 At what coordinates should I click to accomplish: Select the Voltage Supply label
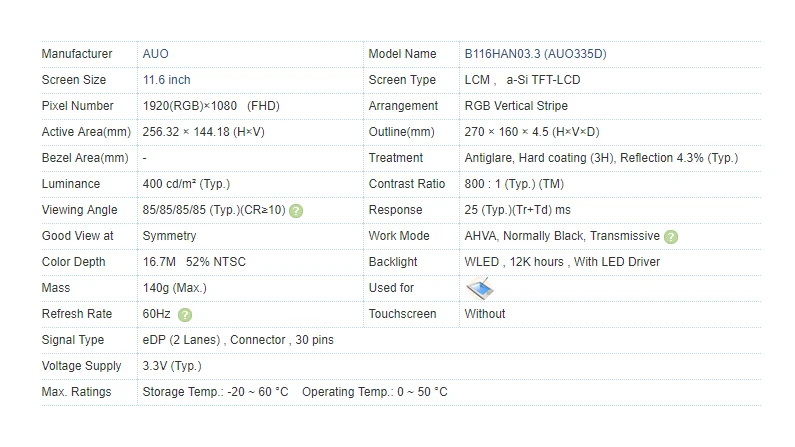pos(82,366)
